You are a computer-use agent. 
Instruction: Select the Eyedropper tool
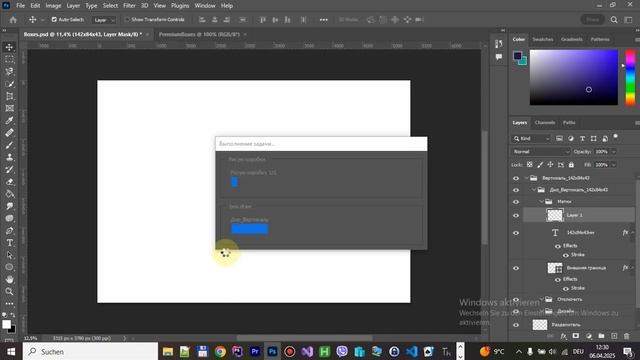[x=9, y=120]
